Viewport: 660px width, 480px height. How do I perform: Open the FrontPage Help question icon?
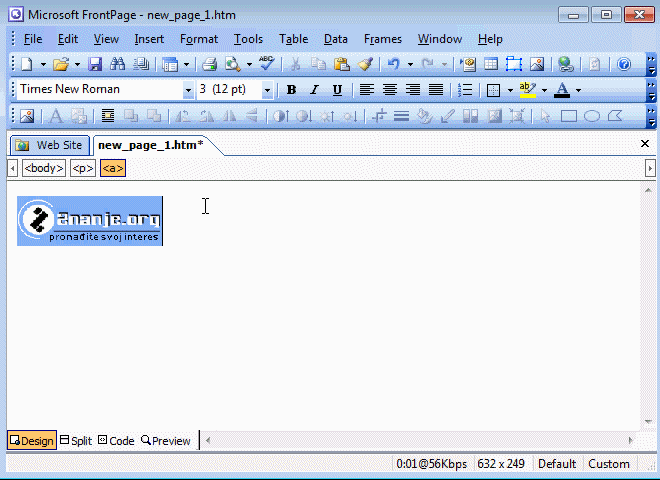624,64
